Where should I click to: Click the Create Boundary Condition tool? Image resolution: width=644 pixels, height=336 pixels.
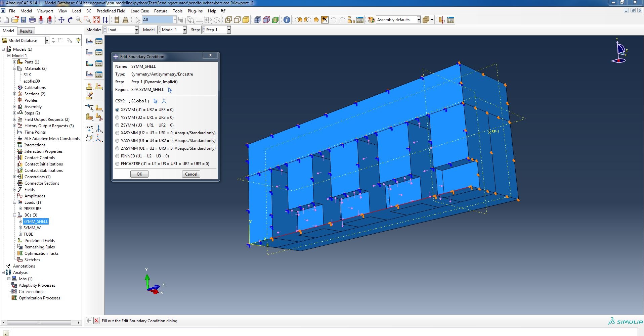tap(89, 52)
